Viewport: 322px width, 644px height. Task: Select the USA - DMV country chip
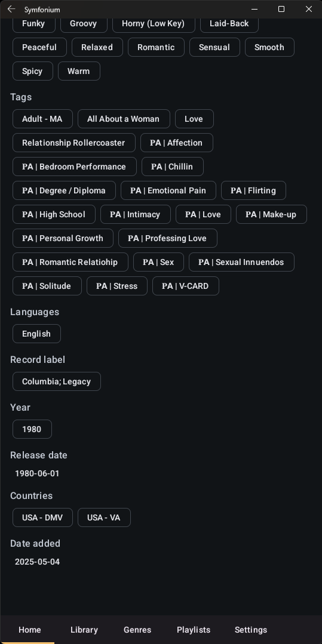(42, 517)
